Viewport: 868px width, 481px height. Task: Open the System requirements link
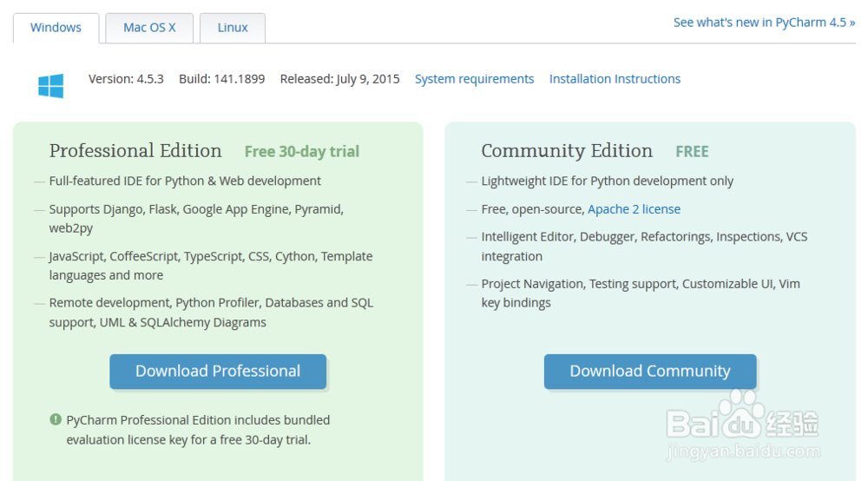coord(474,79)
